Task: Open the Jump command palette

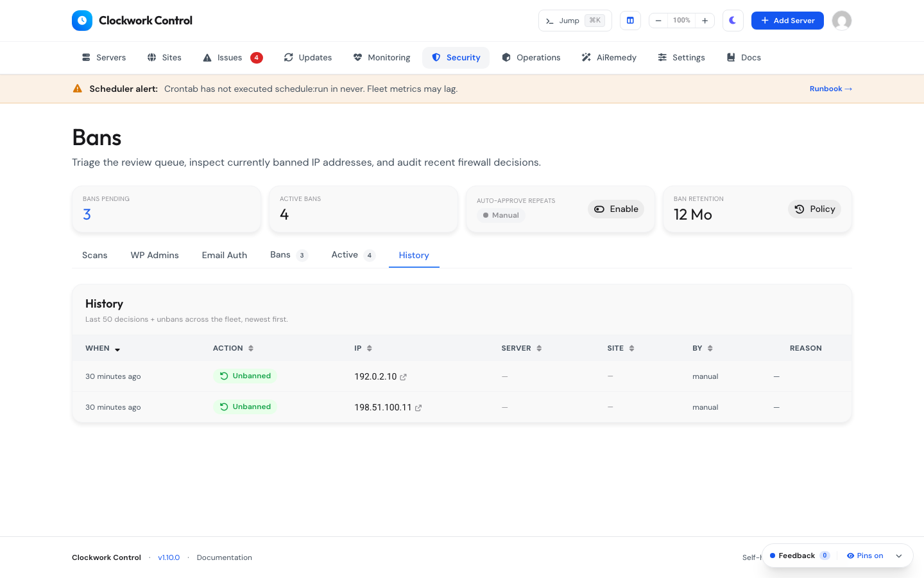Action: tap(575, 21)
